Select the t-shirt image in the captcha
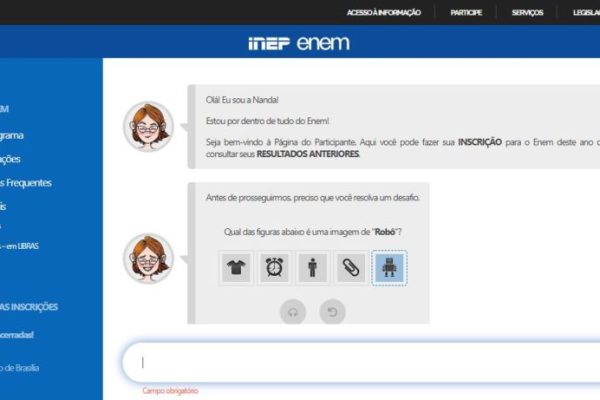 tap(236, 268)
